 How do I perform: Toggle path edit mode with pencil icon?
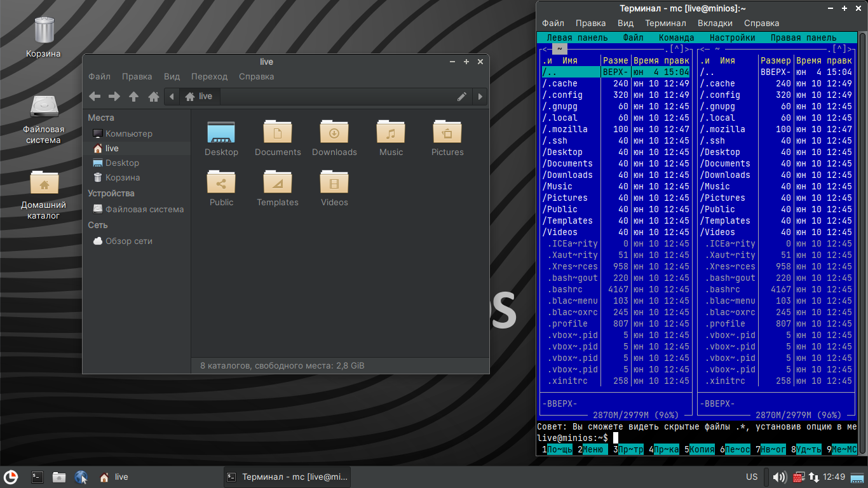pyautogui.click(x=462, y=97)
